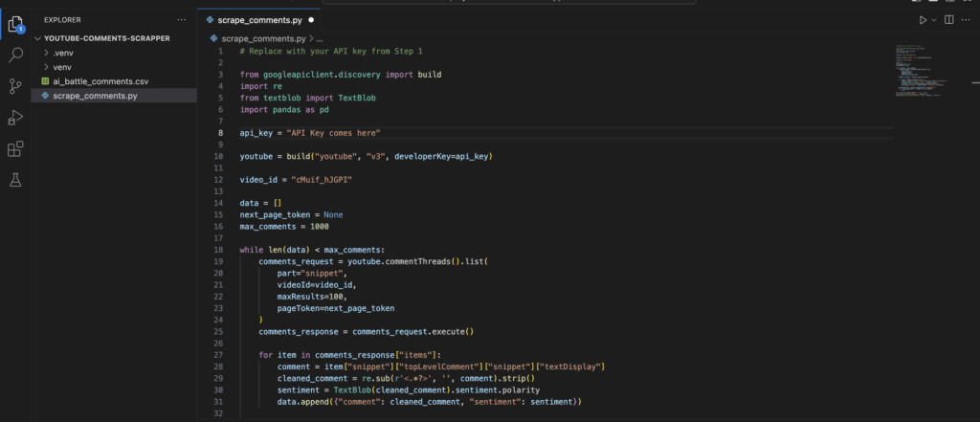Click the Python icon in the breadcrumb bar
The width and height of the screenshot is (980, 422).
[215, 39]
